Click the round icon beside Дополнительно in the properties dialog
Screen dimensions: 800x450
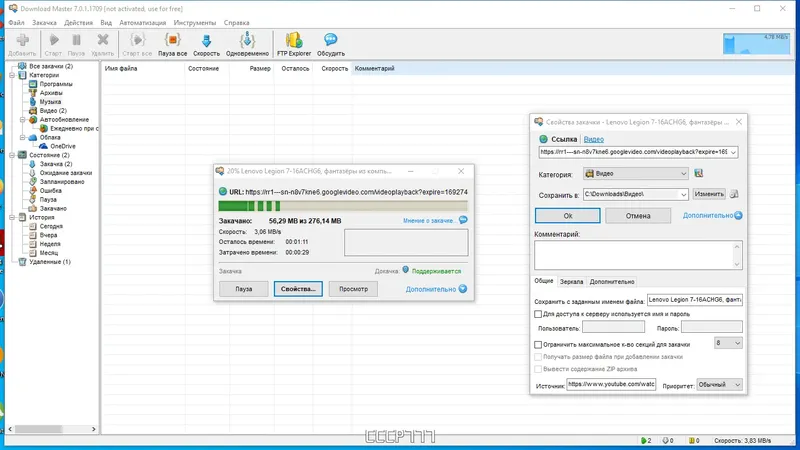pos(738,215)
